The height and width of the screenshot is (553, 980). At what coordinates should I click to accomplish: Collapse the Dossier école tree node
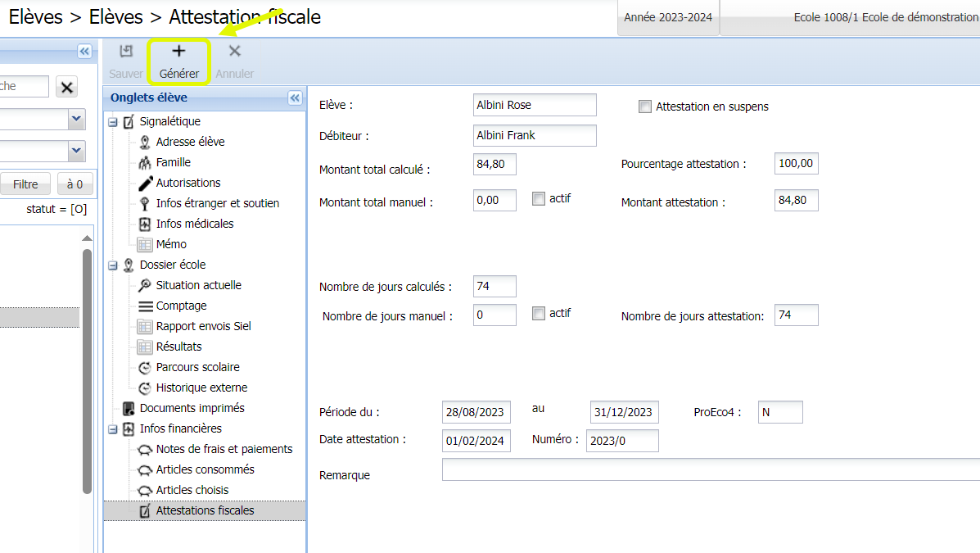(x=113, y=265)
